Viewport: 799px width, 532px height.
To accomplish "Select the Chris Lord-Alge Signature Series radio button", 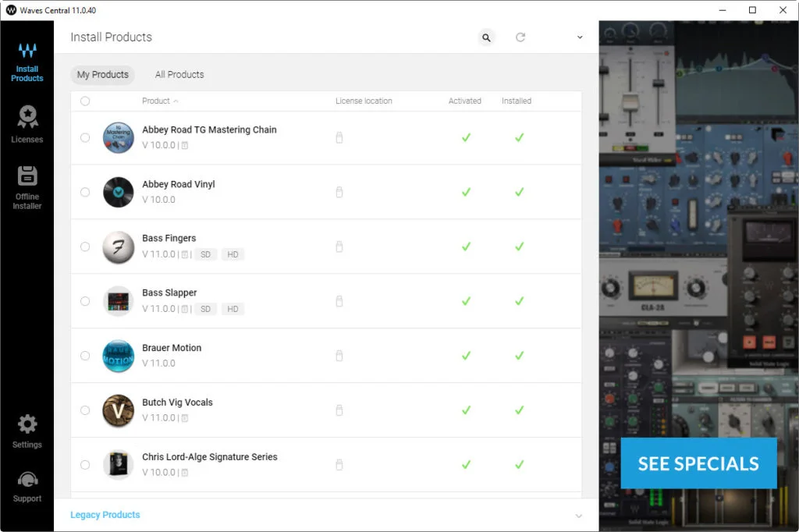I will (x=85, y=465).
